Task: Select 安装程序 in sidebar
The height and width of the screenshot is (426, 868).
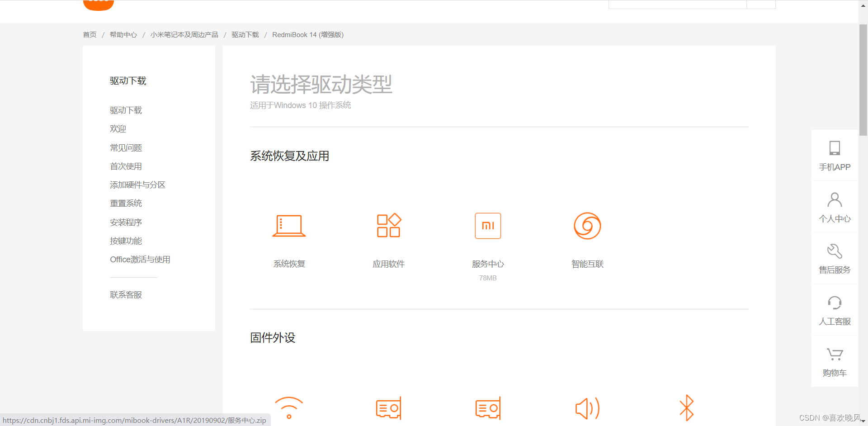Action: (x=126, y=222)
